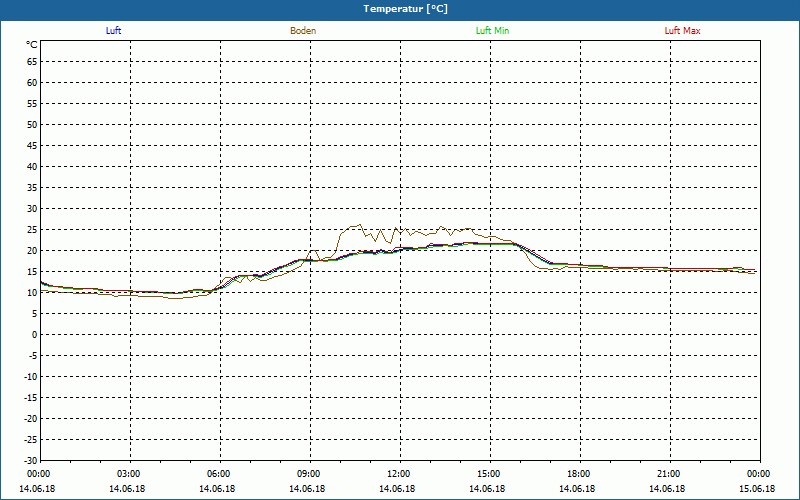The width and height of the screenshot is (800, 500).
Task: Click the 55 value on y-axis
Action: tap(32, 104)
